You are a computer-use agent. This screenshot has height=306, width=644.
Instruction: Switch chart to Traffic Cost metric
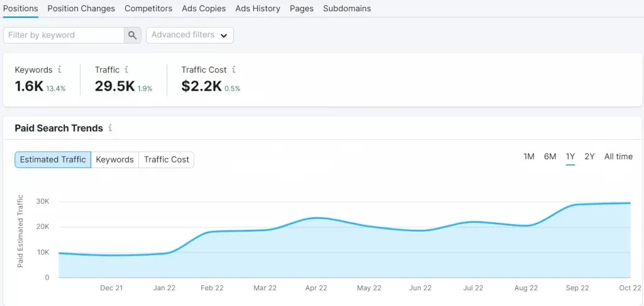pyautogui.click(x=166, y=159)
